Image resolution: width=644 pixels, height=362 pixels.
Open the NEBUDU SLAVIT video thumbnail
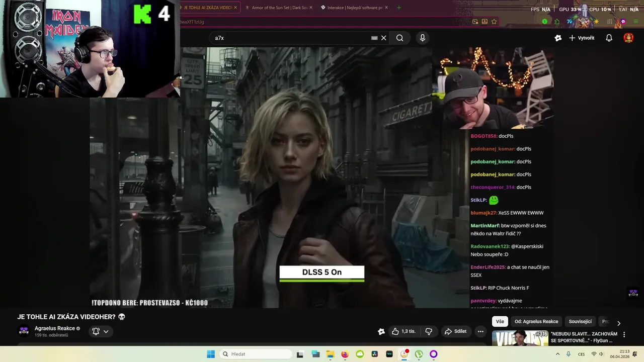[520, 338]
